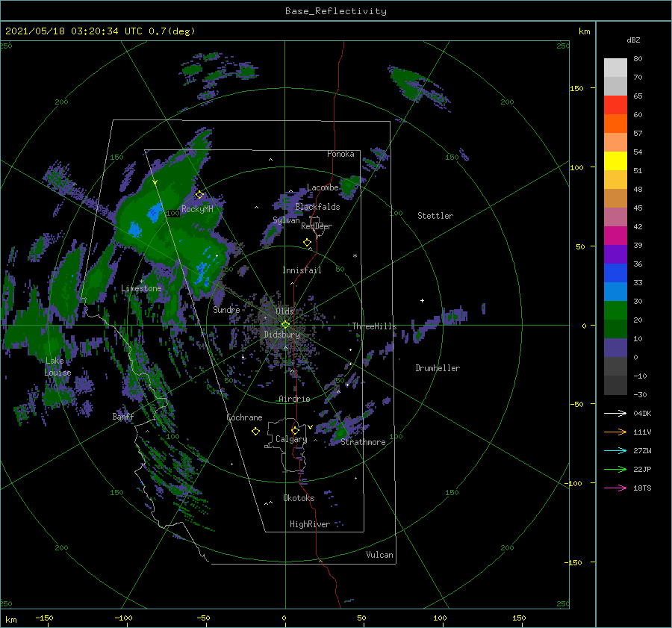This screenshot has height=628, width=672.
Task: Click the ThreeHills label
Action: tap(375, 326)
